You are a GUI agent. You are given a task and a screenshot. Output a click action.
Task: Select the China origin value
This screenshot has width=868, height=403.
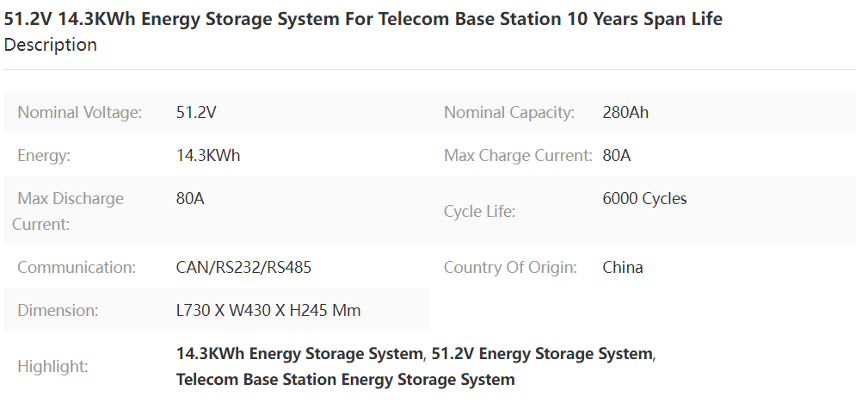[x=623, y=267]
